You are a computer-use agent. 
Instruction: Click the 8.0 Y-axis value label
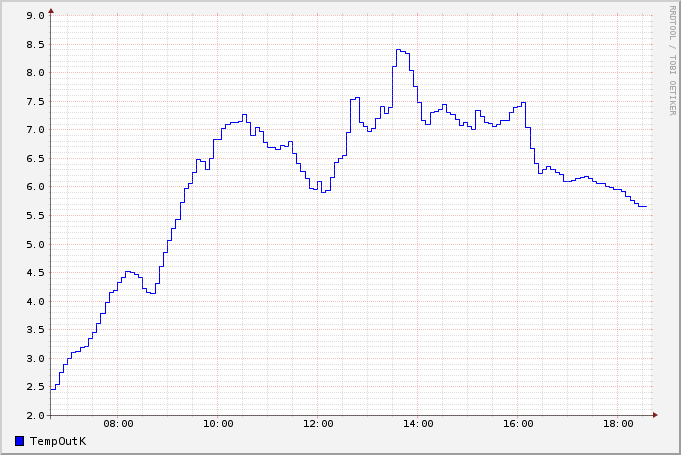35,73
